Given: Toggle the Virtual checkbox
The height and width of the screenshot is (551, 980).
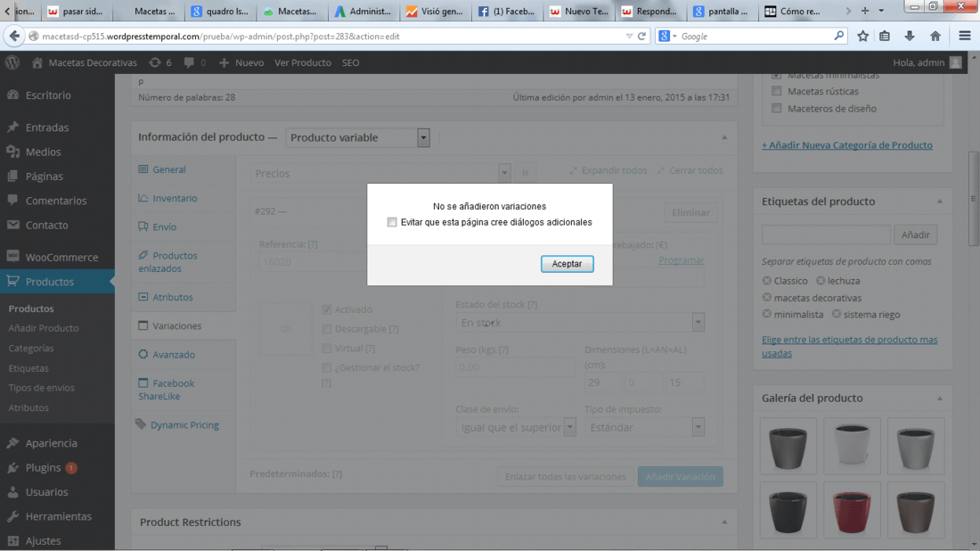Looking at the screenshot, I should tap(326, 349).
